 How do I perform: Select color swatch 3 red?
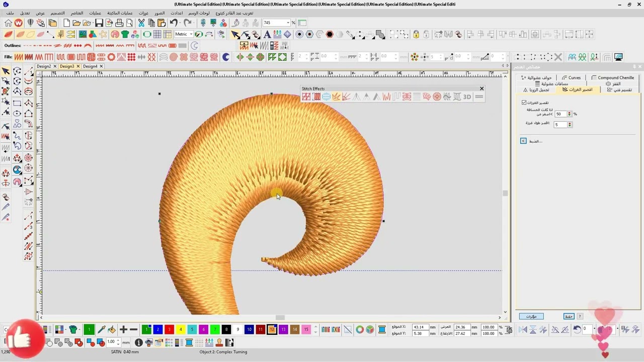pyautogui.click(x=169, y=330)
